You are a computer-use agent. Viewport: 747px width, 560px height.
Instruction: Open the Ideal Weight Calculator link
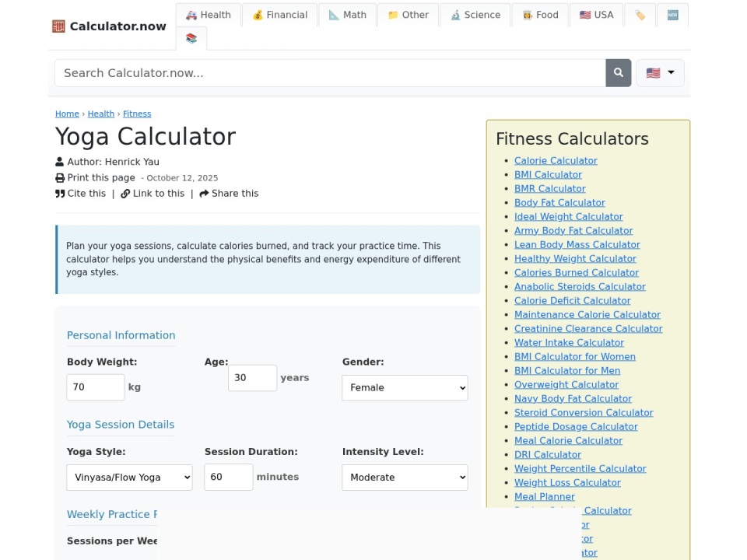(x=568, y=217)
